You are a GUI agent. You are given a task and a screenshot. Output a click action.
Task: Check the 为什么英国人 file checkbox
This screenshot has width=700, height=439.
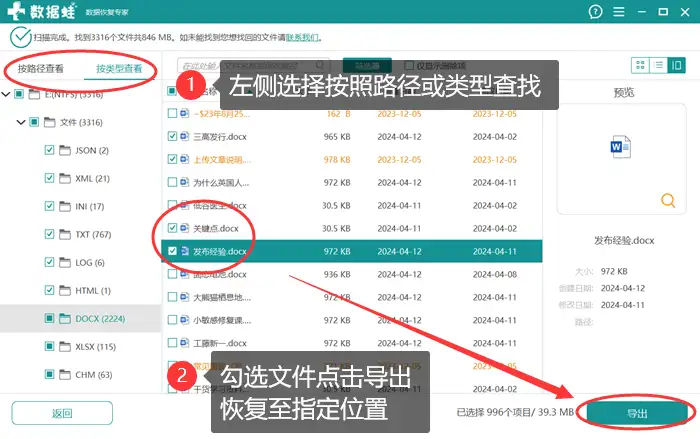point(172,182)
